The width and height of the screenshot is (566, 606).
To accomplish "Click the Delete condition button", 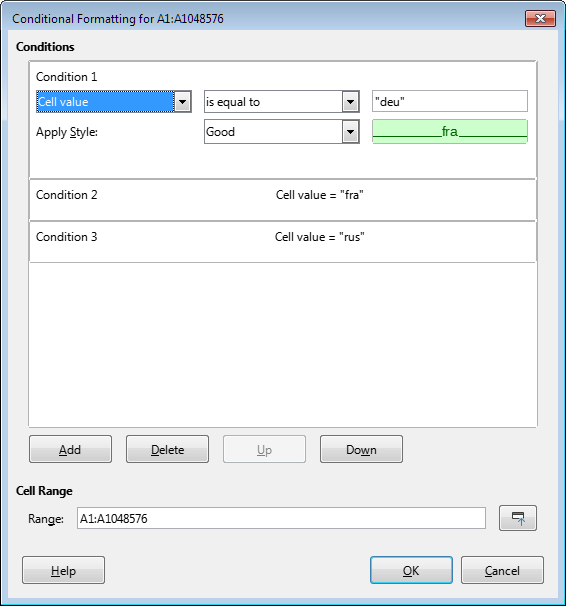I will point(167,449).
